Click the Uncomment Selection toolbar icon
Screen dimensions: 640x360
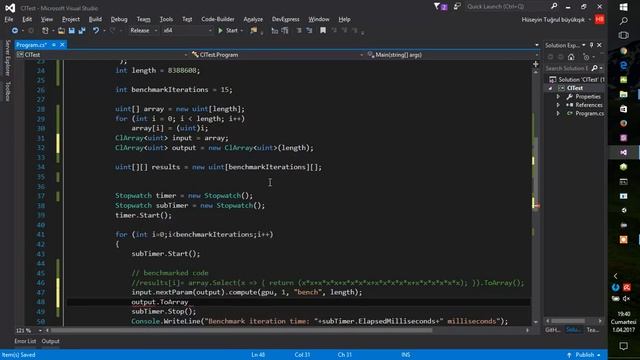click(x=285, y=31)
